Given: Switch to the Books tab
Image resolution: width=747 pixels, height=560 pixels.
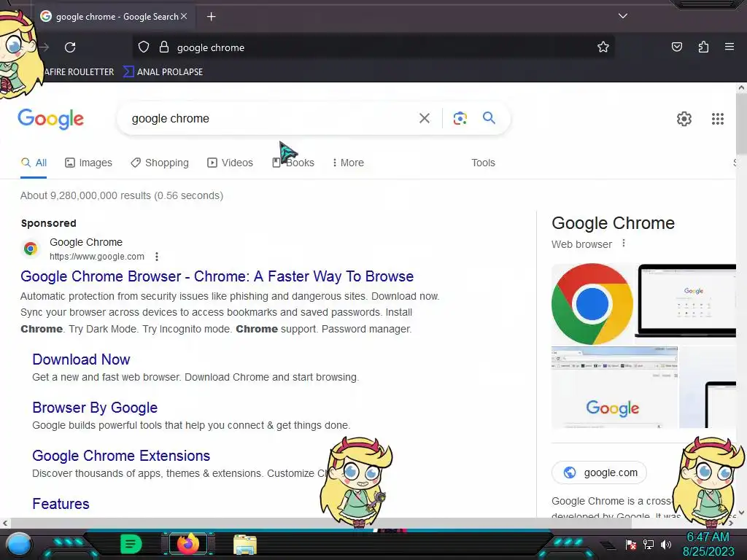Looking at the screenshot, I should [293, 163].
